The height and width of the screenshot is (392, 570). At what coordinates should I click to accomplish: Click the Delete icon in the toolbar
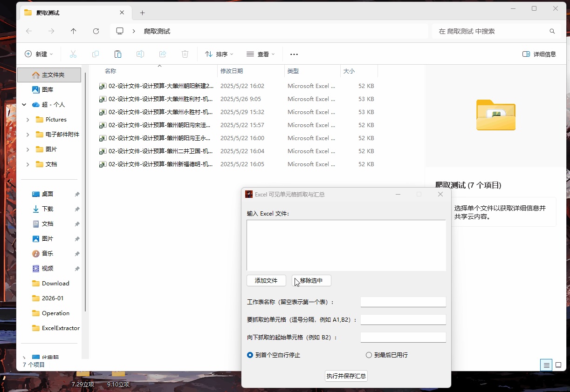click(x=185, y=54)
